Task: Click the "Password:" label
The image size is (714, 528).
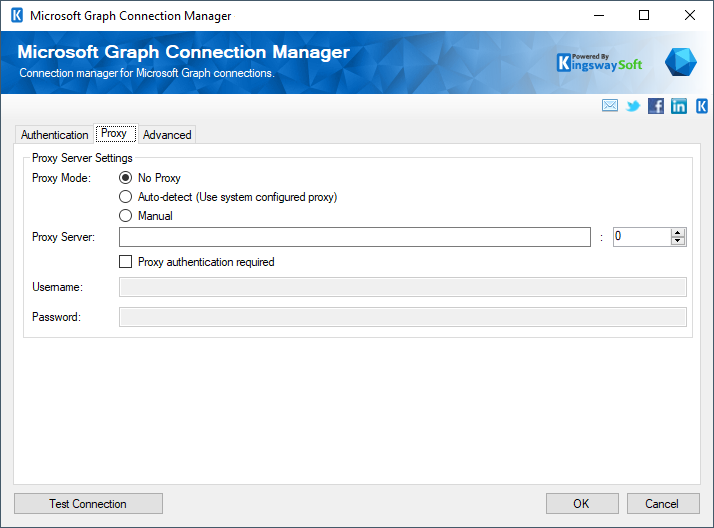Action: click(56, 317)
